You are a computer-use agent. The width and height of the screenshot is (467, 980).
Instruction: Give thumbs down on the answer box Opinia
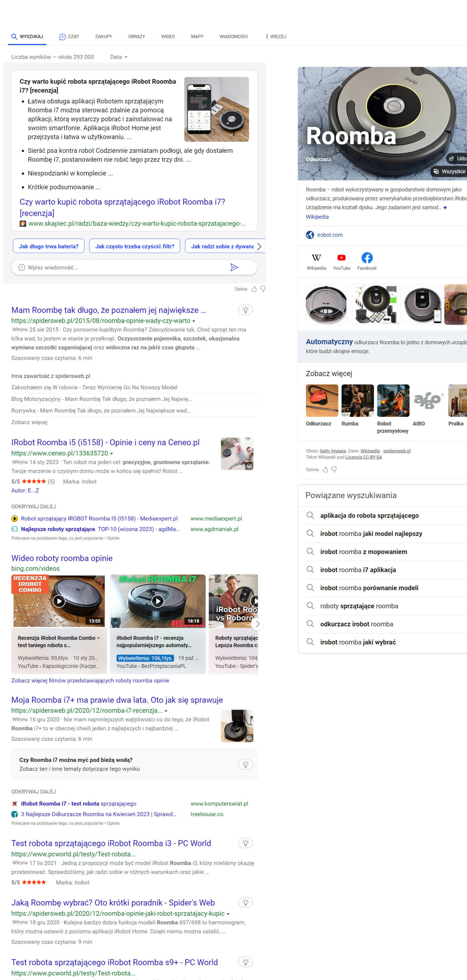pyautogui.click(x=263, y=289)
